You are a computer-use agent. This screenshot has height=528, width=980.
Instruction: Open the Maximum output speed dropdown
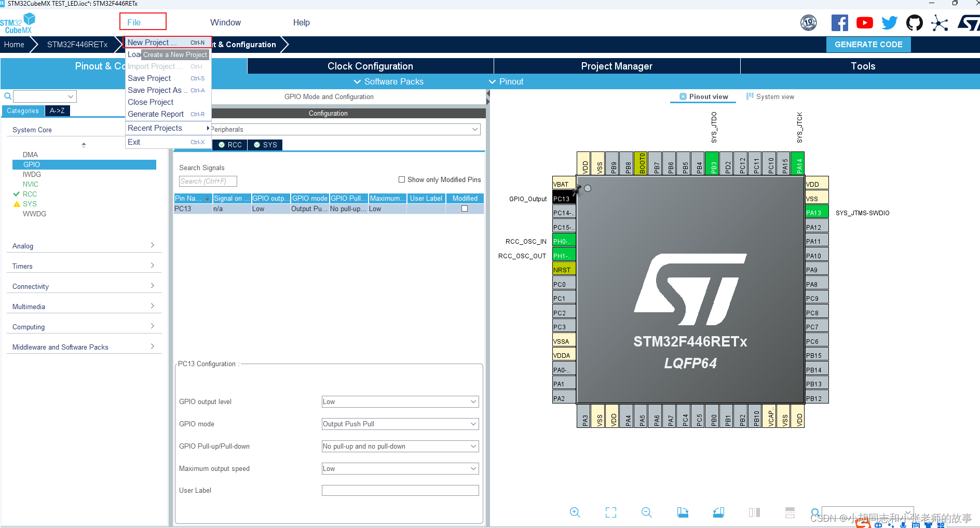[x=400, y=469]
